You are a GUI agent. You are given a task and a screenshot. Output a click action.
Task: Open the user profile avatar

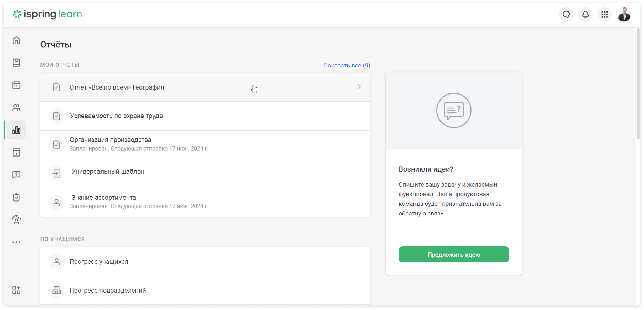coord(624,15)
